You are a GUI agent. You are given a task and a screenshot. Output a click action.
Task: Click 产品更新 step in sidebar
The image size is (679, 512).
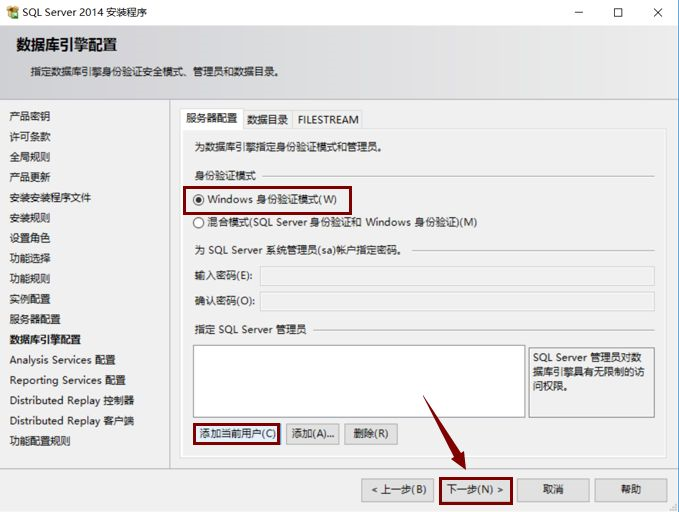(30, 177)
